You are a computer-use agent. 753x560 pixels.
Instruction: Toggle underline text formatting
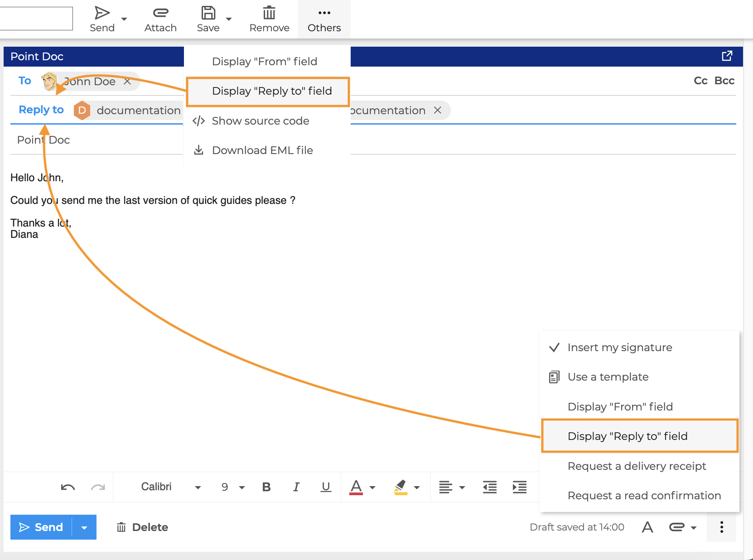click(x=326, y=487)
